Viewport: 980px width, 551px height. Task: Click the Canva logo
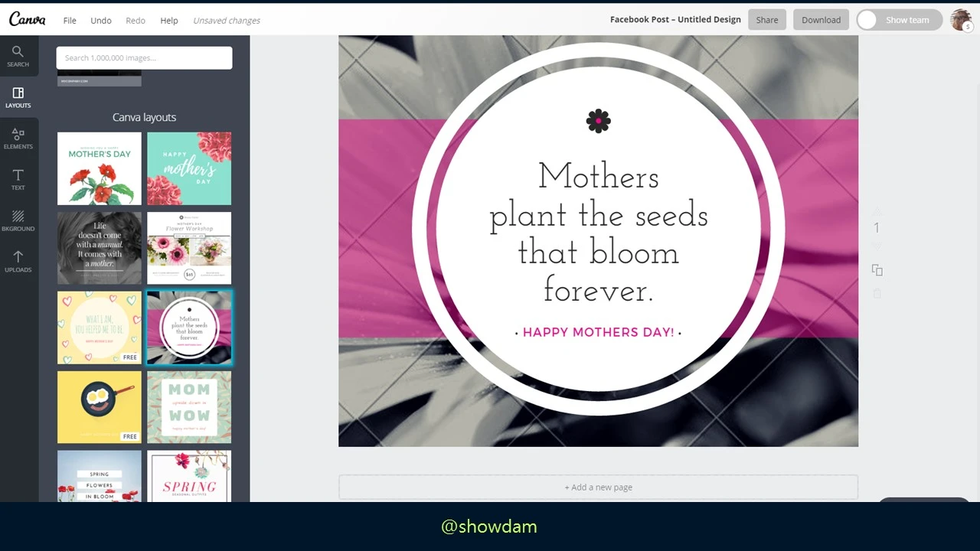click(x=28, y=20)
